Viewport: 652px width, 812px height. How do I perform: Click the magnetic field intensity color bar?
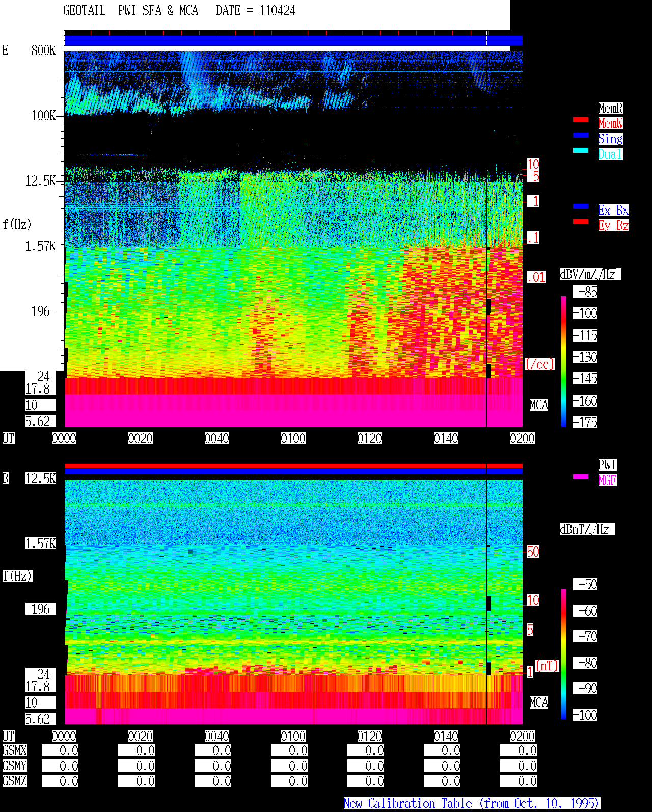[x=563, y=654]
